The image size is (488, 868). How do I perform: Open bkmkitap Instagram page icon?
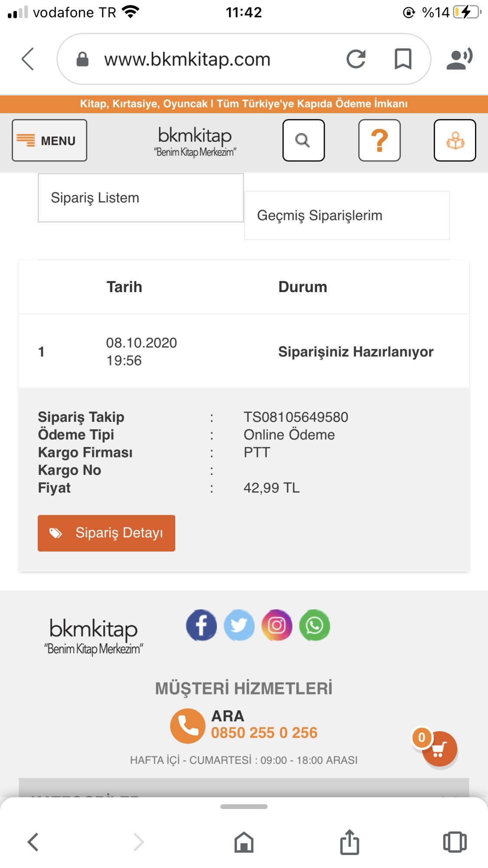click(x=277, y=625)
